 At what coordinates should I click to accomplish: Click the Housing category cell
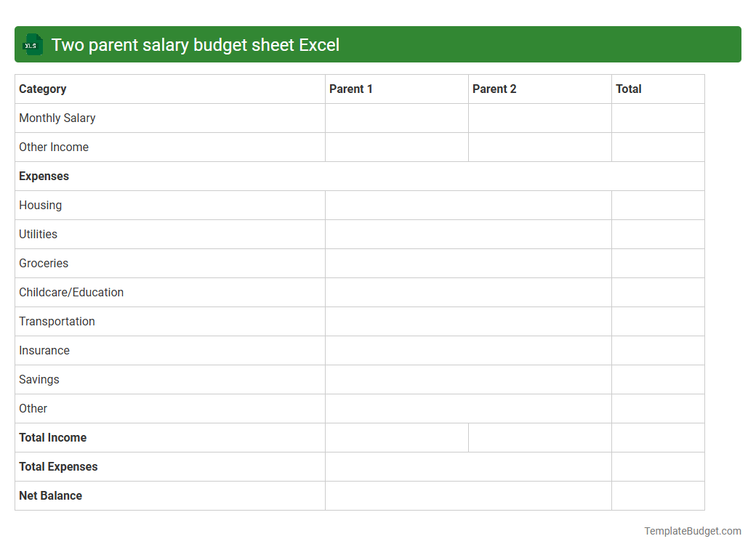click(x=40, y=205)
